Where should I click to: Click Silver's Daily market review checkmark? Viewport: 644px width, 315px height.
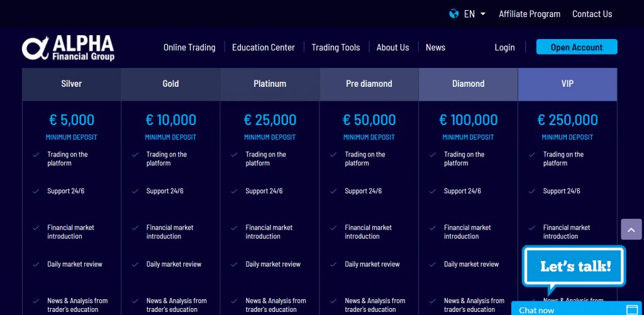(36, 265)
